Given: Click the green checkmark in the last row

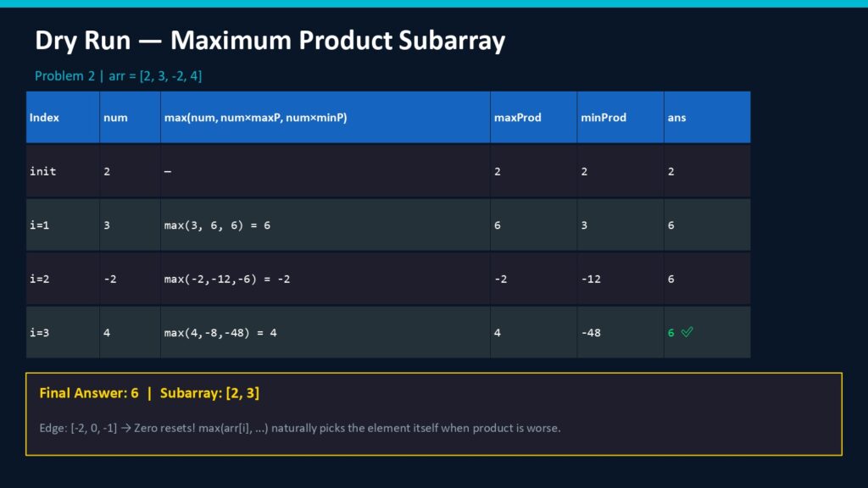Looking at the screenshot, I should point(687,333).
